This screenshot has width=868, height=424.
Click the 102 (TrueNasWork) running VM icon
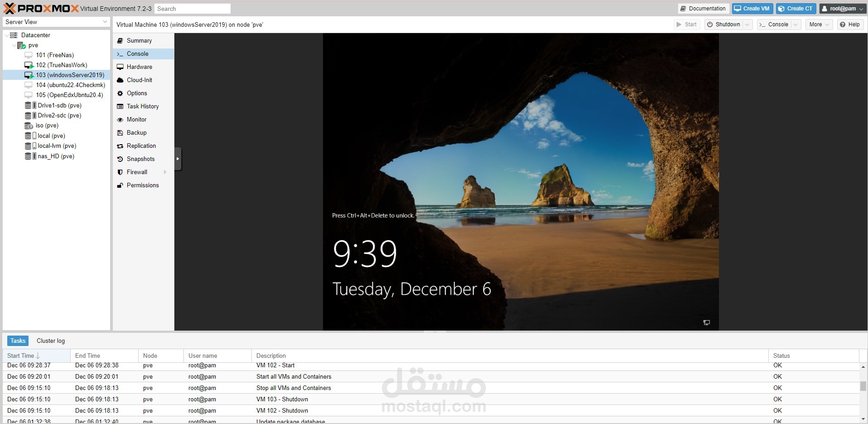[x=29, y=65]
